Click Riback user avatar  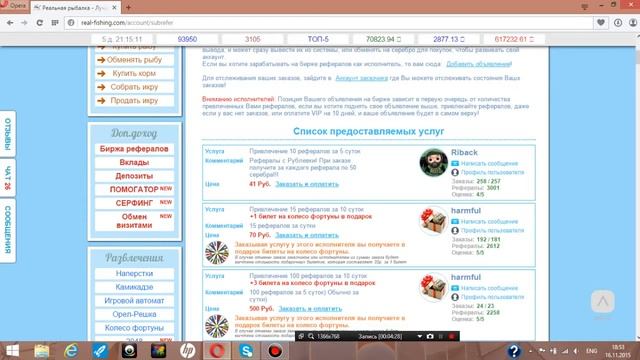pos(433,162)
